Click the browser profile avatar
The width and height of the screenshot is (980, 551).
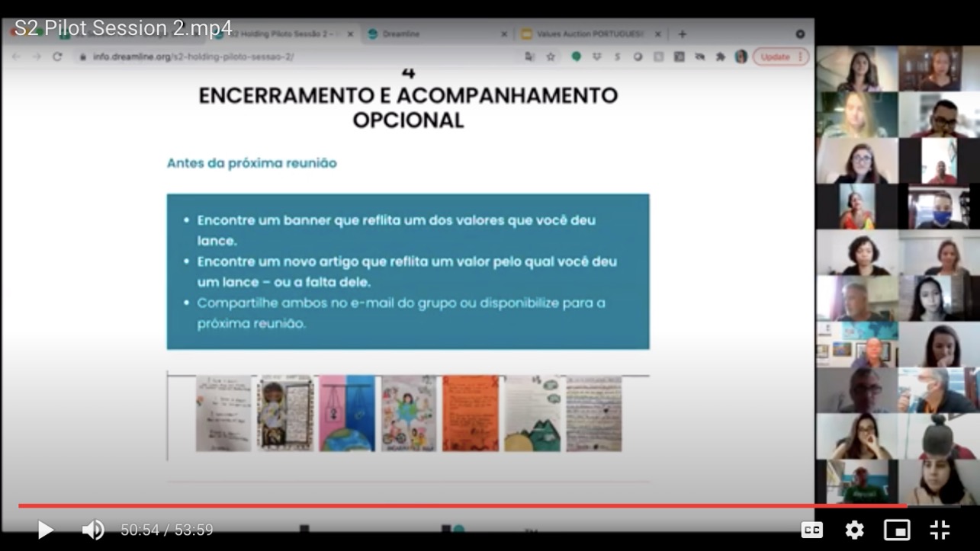[x=741, y=56]
